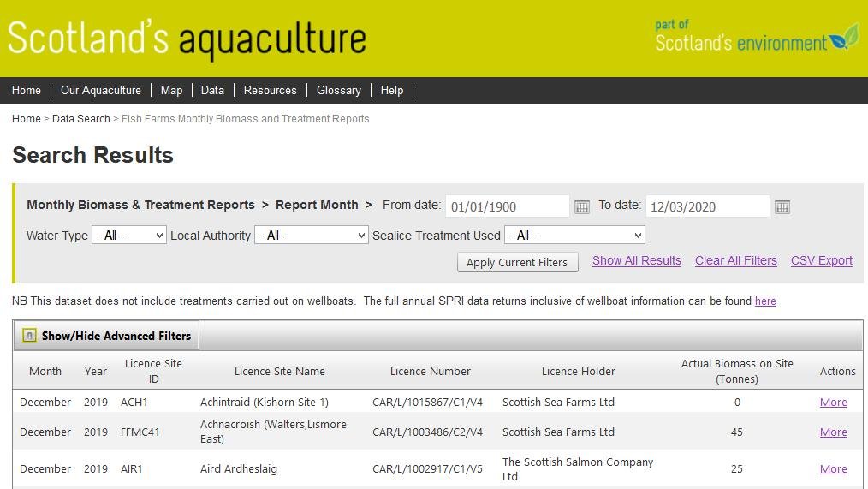The height and width of the screenshot is (489, 868).
Task: Click the Show All Results link
Action: click(636, 261)
